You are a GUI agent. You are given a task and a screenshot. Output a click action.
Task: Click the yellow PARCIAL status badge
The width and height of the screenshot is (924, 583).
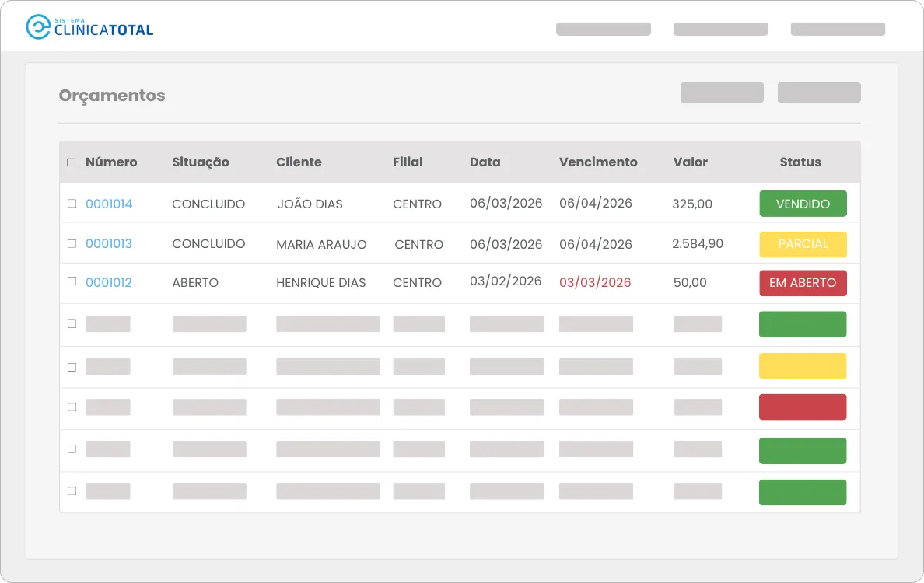point(803,244)
